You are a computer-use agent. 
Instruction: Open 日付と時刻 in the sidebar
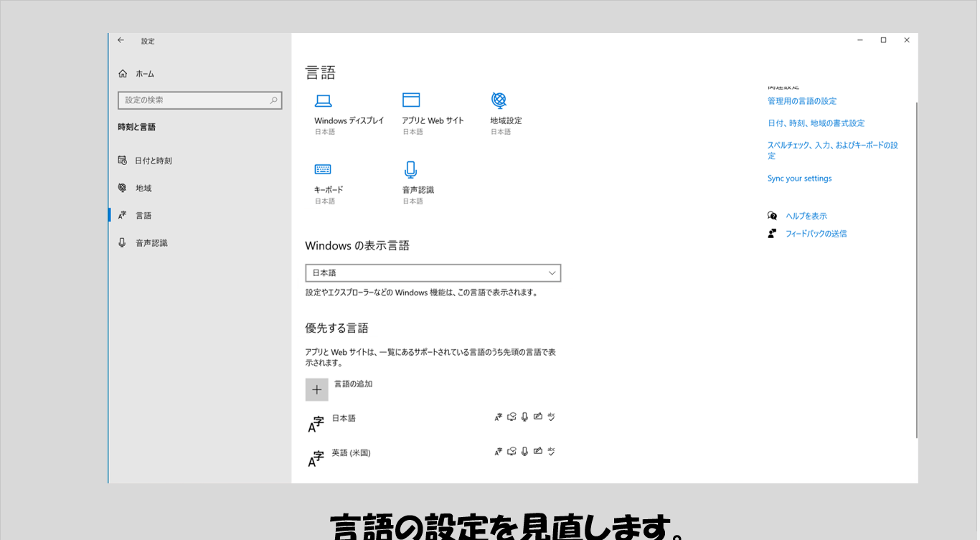(x=154, y=161)
